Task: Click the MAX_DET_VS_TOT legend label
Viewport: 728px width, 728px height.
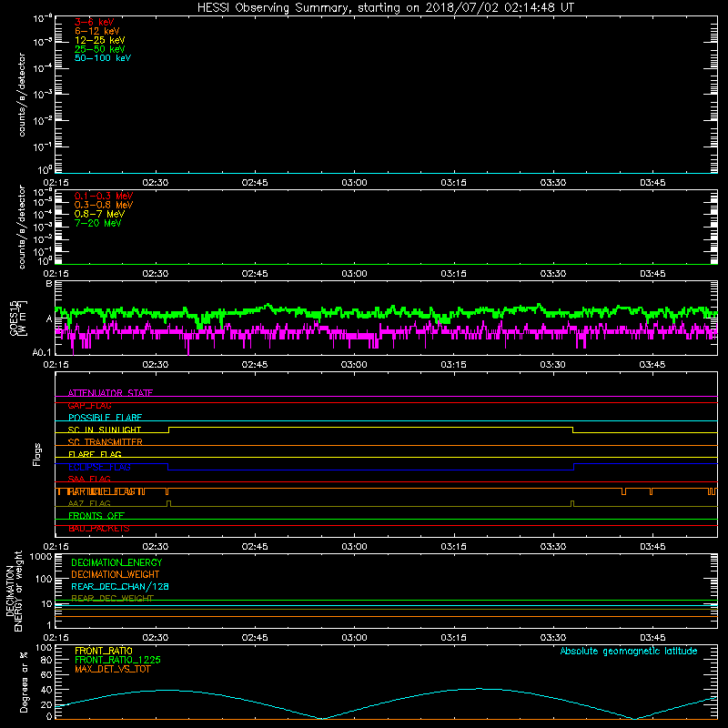Action: pyautogui.click(x=112, y=669)
